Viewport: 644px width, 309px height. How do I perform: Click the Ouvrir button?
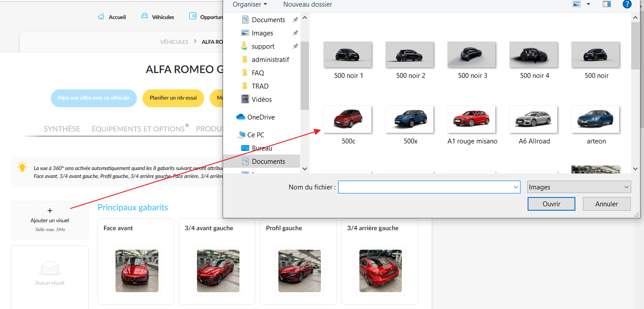tap(551, 204)
